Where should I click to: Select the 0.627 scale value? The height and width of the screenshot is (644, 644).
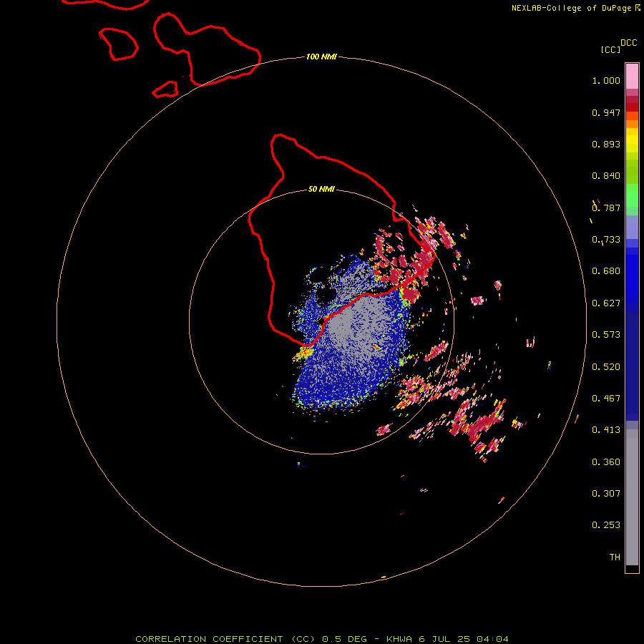(x=606, y=303)
